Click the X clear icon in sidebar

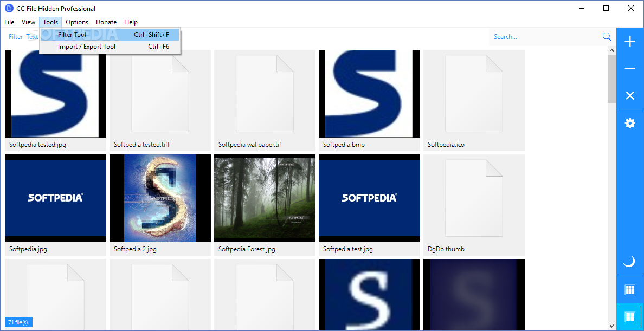pos(629,96)
